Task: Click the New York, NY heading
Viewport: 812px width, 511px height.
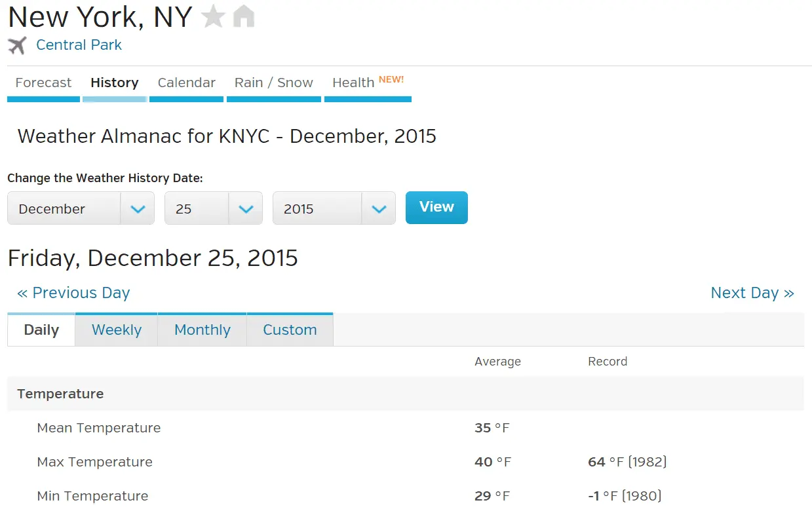Action: pyautogui.click(x=100, y=17)
